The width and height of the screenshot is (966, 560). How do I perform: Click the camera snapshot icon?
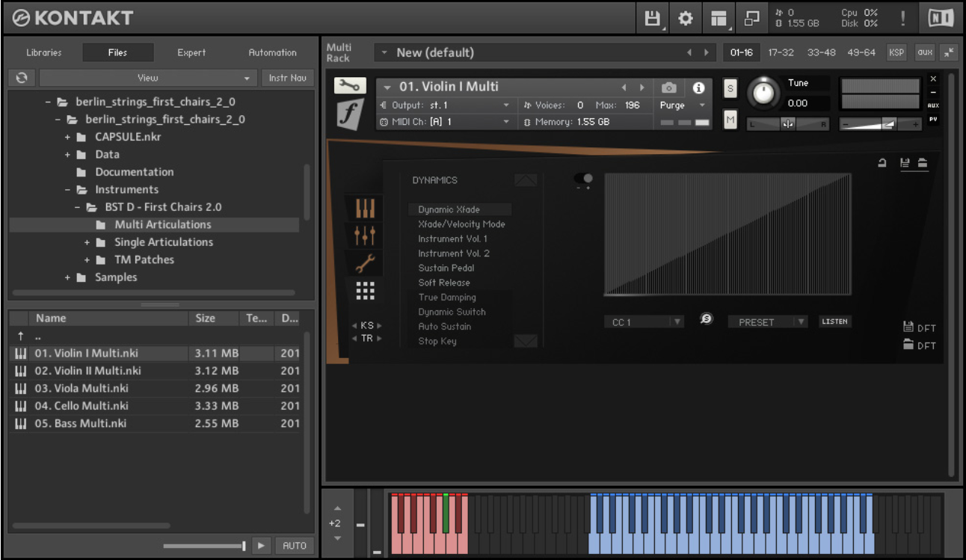click(x=669, y=87)
